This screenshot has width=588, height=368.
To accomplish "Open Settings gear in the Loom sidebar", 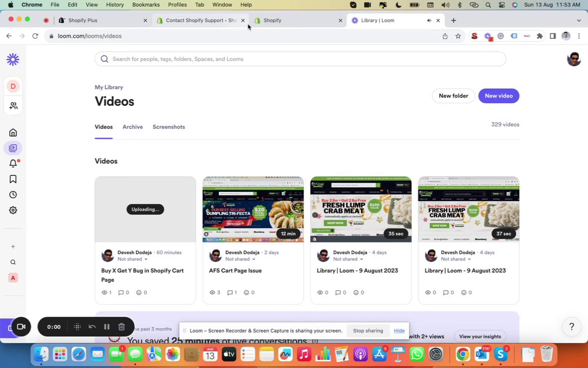I will click(13, 210).
